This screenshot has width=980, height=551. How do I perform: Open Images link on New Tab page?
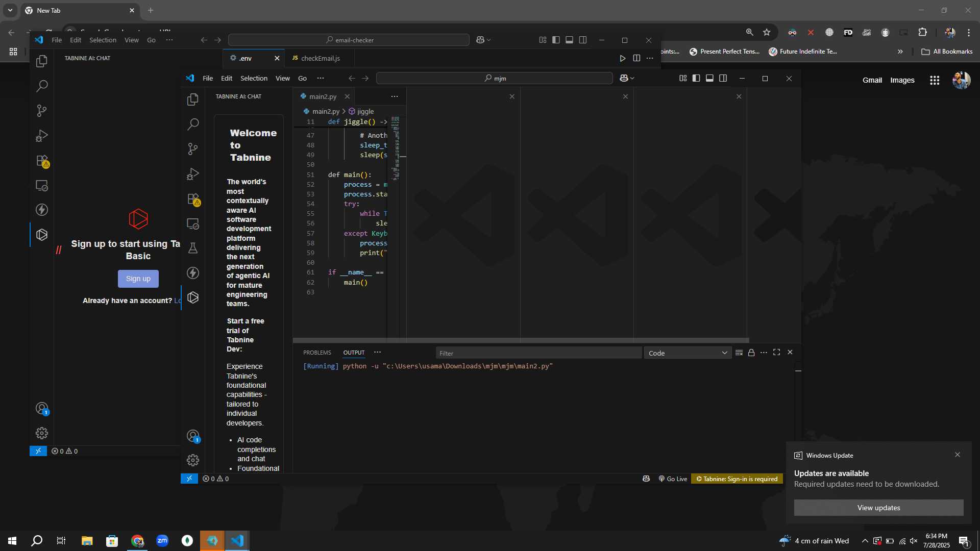click(x=902, y=80)
